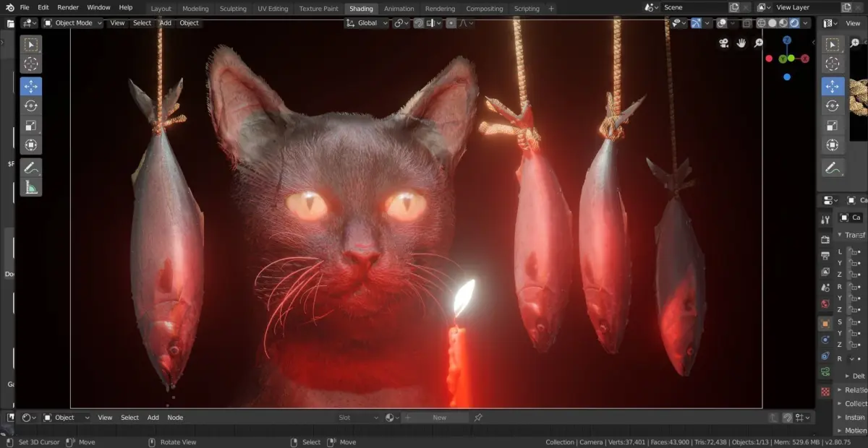Image resolution: width=868 pixels, height=448 pixels.
Task: Open the View Layer properties tab
Action: point(825,272)
